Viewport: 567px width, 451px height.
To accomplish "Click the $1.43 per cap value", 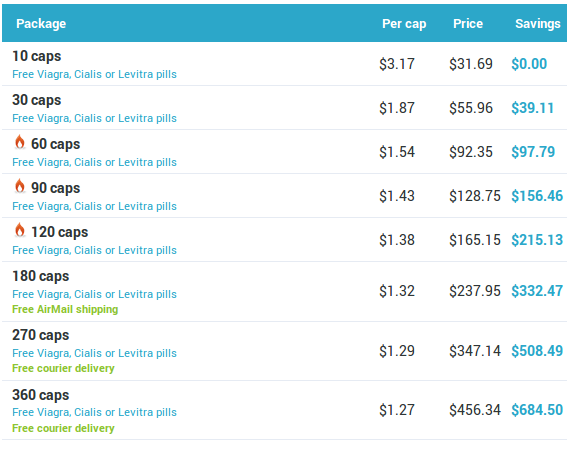I will [x=397, y=196].
